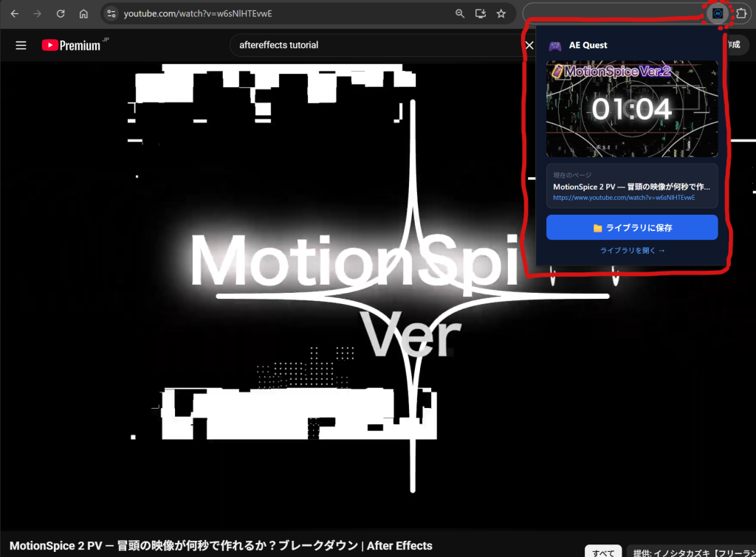Navigate back with the browser back arrow
756x557 pixels.
16,13
